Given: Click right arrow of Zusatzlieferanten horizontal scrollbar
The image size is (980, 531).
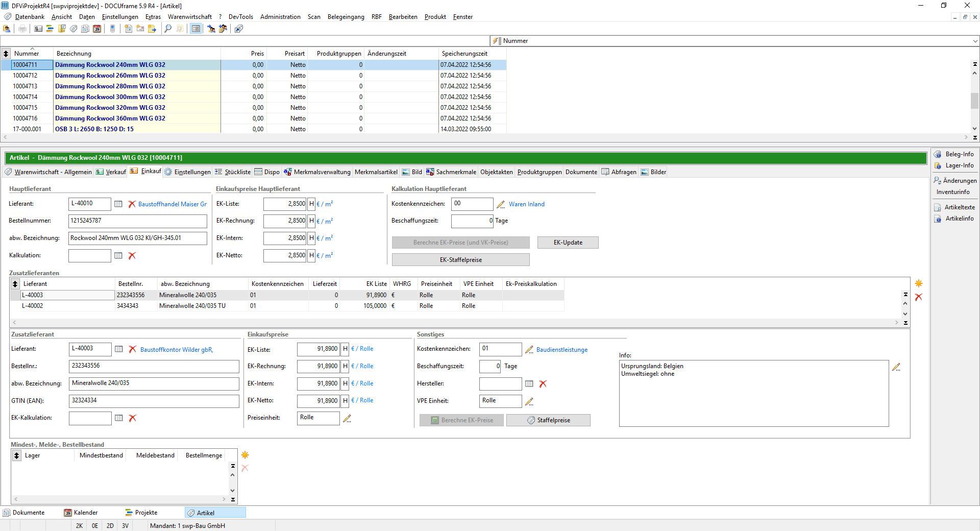Looking at the screenshot, I should (897, 322).
